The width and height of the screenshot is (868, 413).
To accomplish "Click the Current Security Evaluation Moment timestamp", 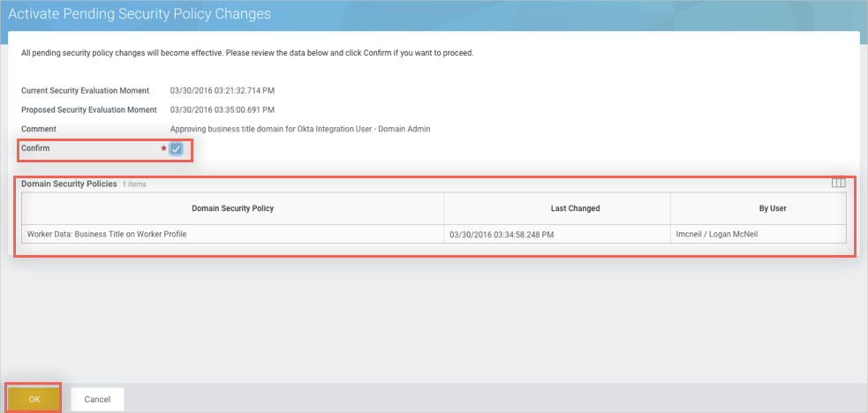I will pyautogui.click(x=222, y=90).
